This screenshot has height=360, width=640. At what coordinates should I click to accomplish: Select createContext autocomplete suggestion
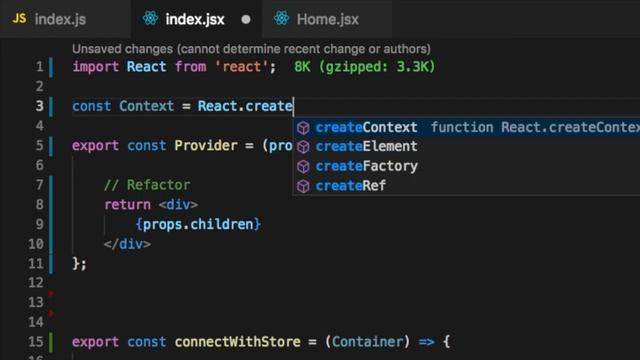click(467, 127)
